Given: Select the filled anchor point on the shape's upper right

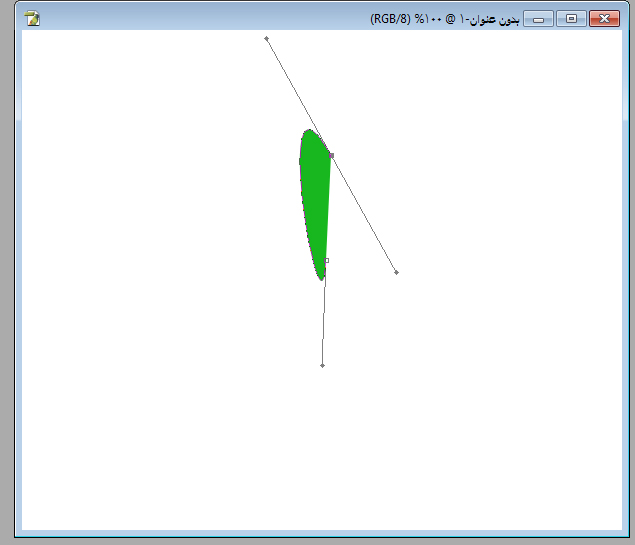Looking at the screenshot, I should [331, 155].
